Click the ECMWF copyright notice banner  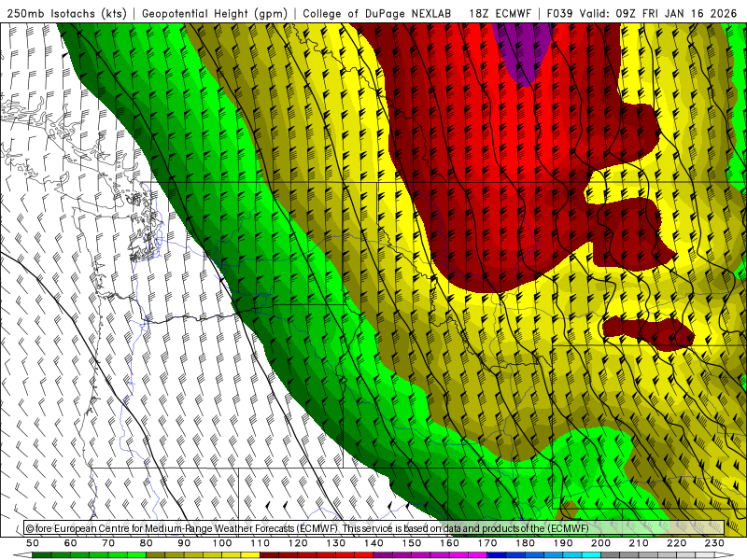374,528
